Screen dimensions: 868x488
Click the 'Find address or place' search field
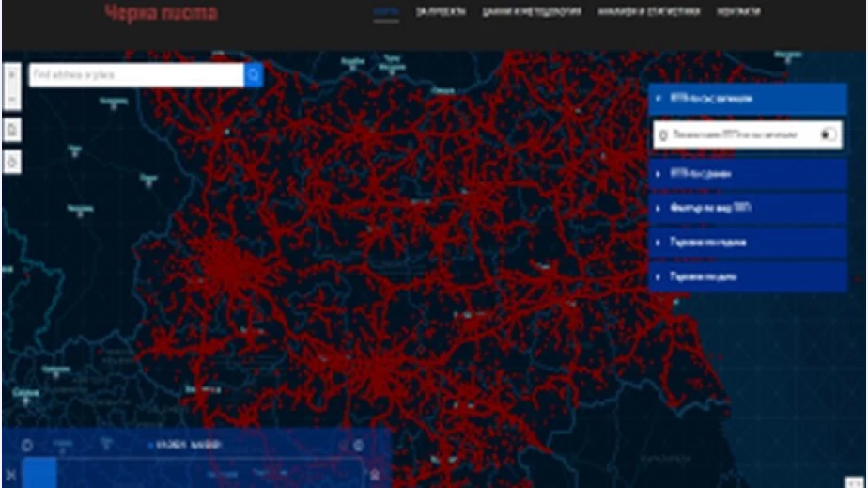(136, 74)
